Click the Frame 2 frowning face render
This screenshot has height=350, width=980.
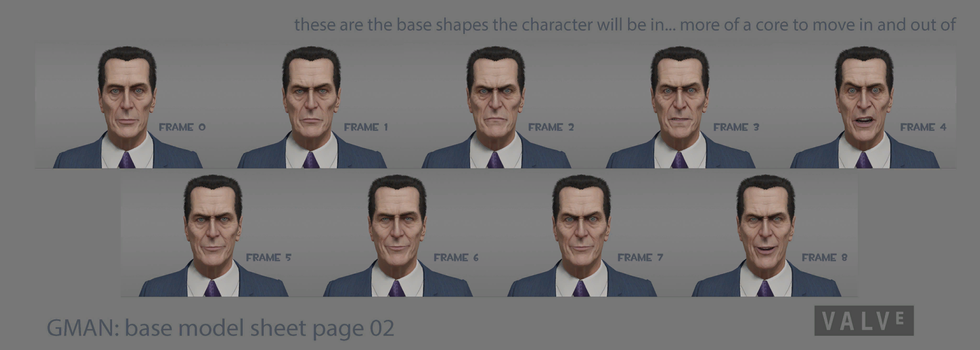[x=496, y=107]
